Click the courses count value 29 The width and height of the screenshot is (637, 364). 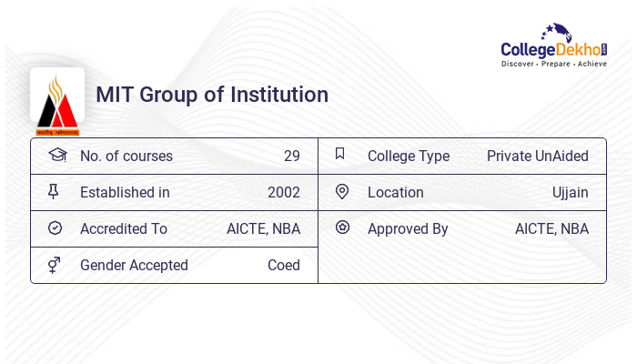coord(291,156)
